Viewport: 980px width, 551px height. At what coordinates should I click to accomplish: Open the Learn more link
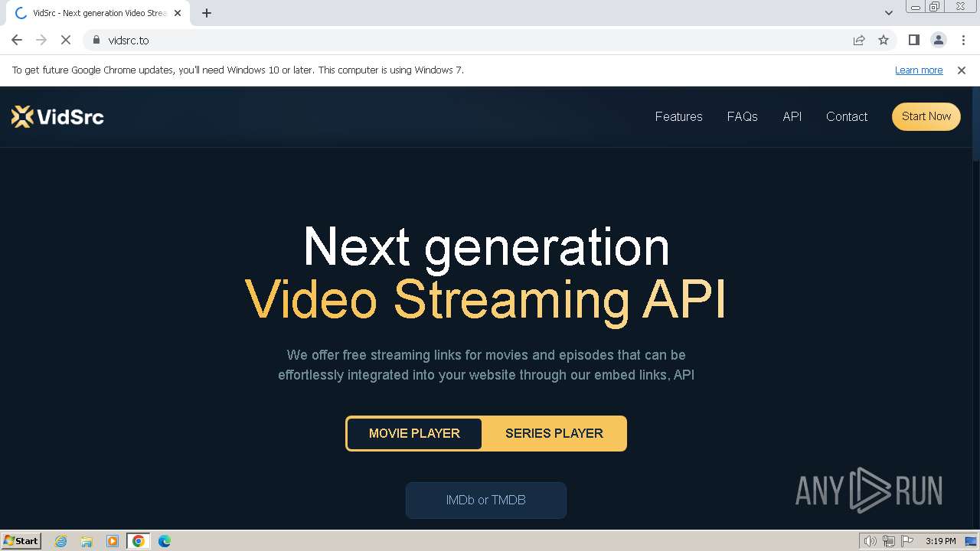point(919,70)
